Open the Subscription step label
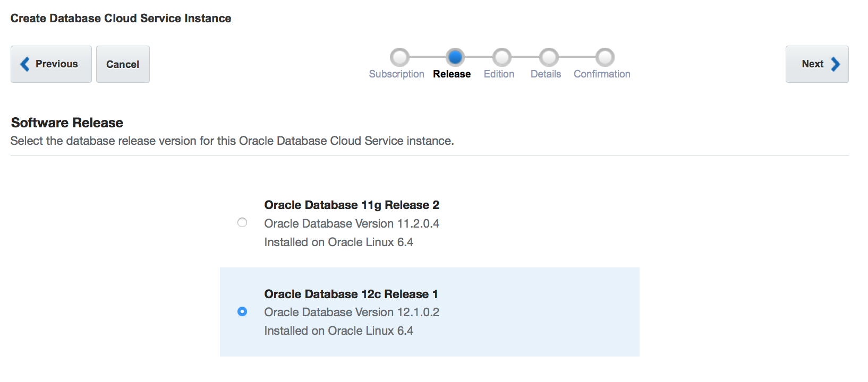Screen dimensions: 868x382 tap(396, 74)
